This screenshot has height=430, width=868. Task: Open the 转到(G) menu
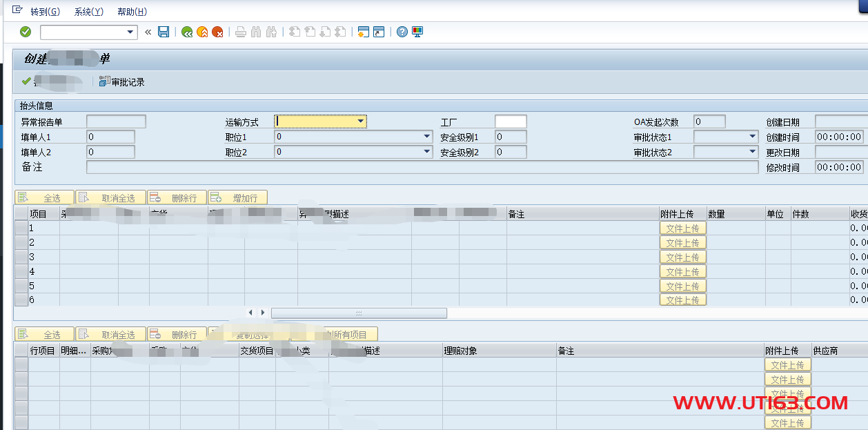[x=45, y=12]
